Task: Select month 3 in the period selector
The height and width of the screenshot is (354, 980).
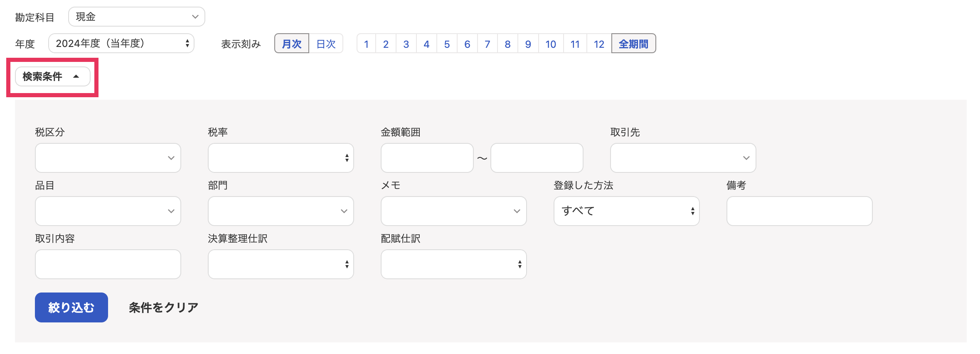Action: [x=406, y=44]
